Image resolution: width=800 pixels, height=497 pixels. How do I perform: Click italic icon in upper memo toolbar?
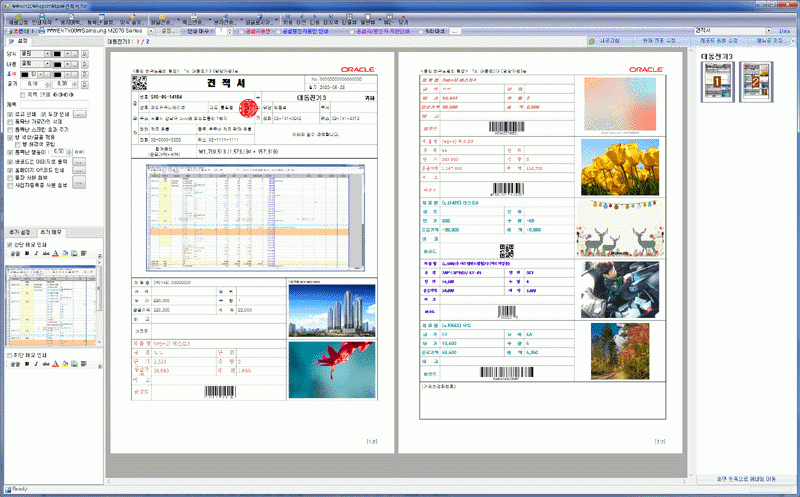click(x=36, y=253)
